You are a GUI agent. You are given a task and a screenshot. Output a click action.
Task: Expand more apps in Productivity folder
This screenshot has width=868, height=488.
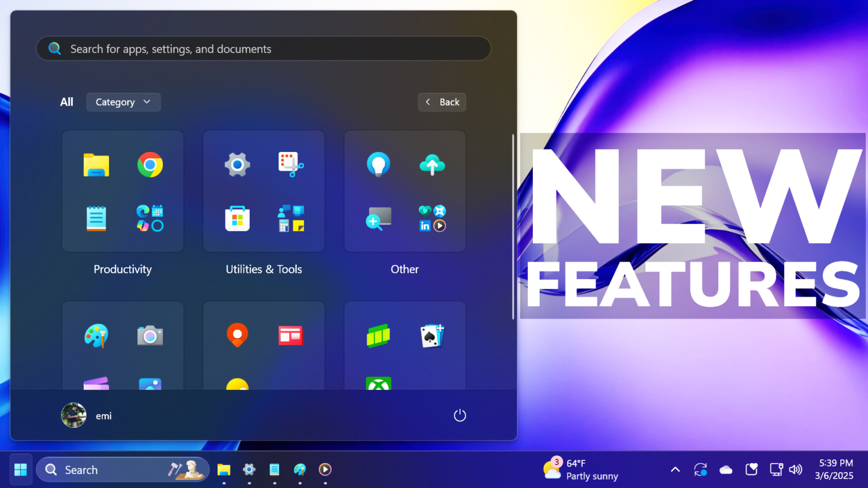pos(150,219)
